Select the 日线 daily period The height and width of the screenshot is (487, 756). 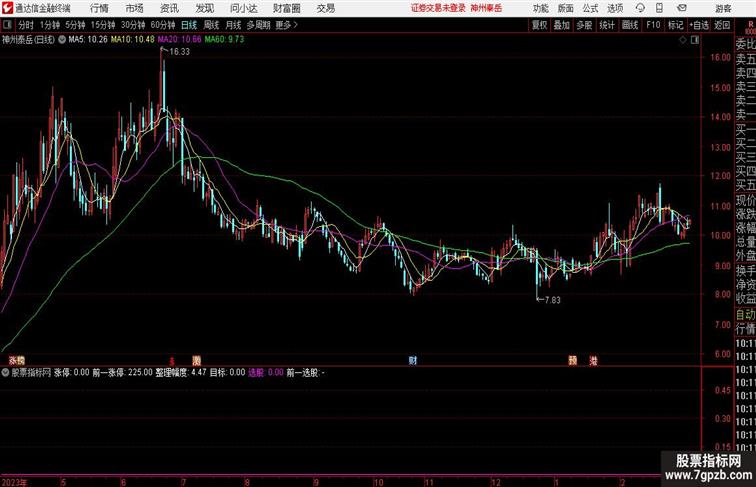coord(189,25)
